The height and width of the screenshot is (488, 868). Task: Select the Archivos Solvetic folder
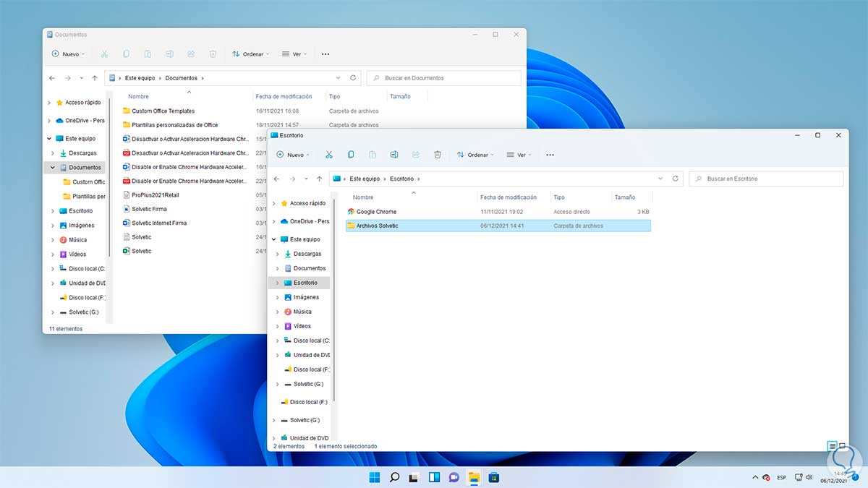[377, 226]
